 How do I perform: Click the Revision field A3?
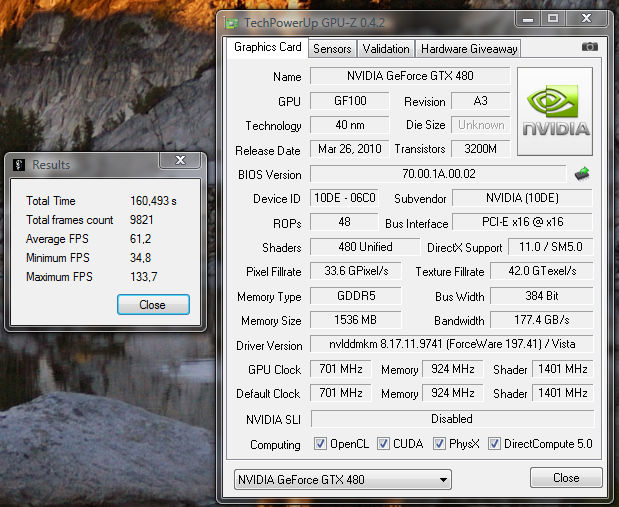(480, 101)
